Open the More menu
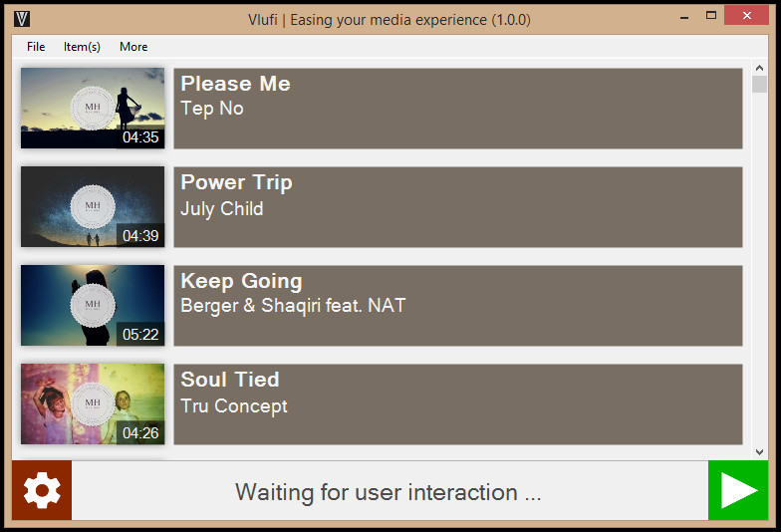This screenshot has height=532, width=781. (x=133, y=47)
